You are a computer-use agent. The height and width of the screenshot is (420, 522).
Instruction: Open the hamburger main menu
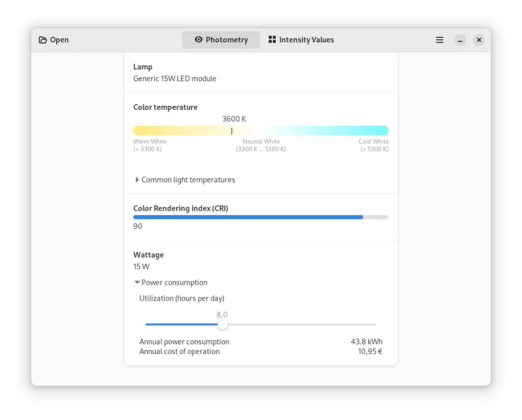(x=439, y=40)
